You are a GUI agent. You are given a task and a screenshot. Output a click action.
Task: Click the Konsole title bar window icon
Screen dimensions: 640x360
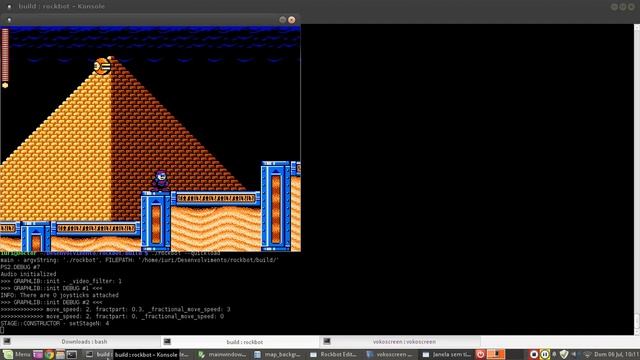(9, 6)
